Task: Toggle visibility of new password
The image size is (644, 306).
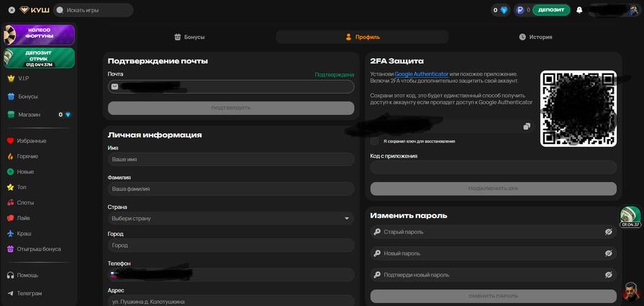Action: (608, 253)
